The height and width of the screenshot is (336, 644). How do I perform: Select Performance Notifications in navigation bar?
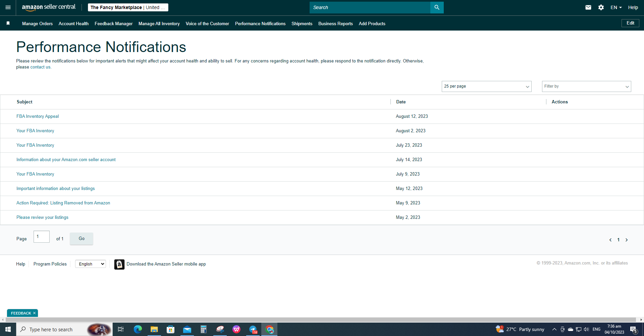260,23
